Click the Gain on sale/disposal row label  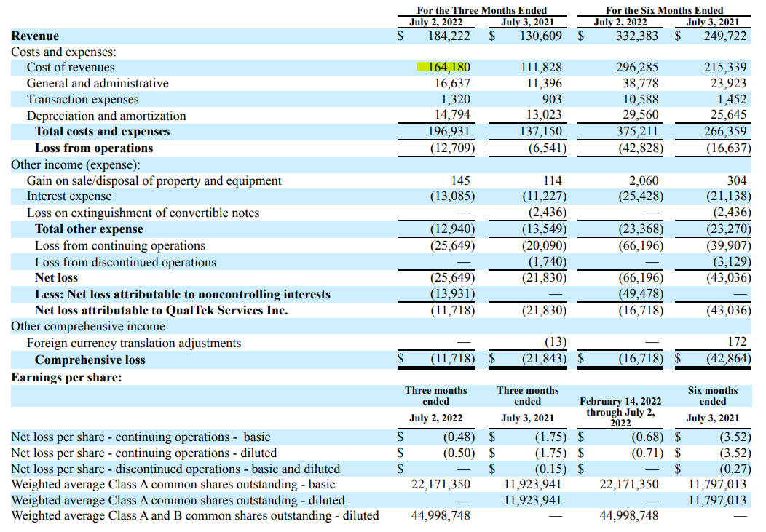click(154, 180)
